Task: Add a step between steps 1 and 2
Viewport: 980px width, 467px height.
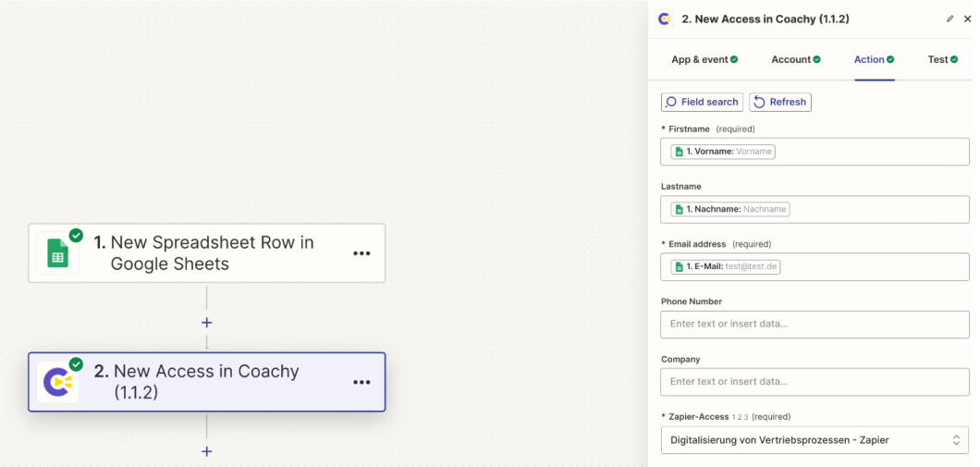Action: 207,323
